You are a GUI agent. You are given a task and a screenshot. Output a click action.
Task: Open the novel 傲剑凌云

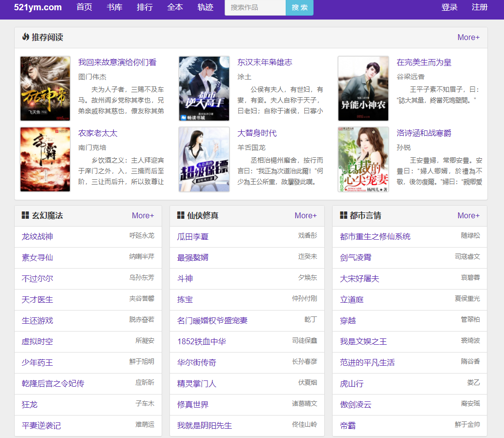click(356, 405)
